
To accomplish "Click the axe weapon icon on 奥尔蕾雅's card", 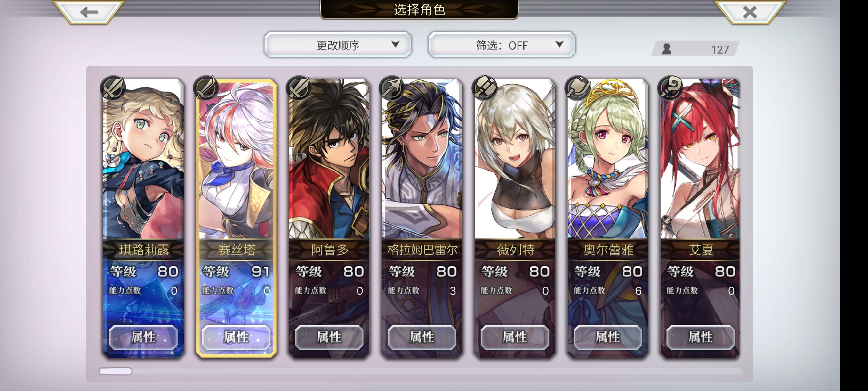I will 577,88.
